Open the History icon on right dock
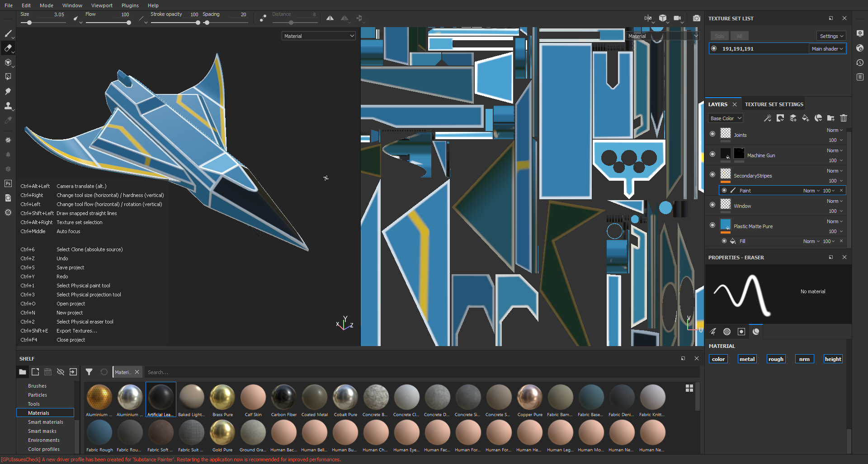 coord(860,63)
